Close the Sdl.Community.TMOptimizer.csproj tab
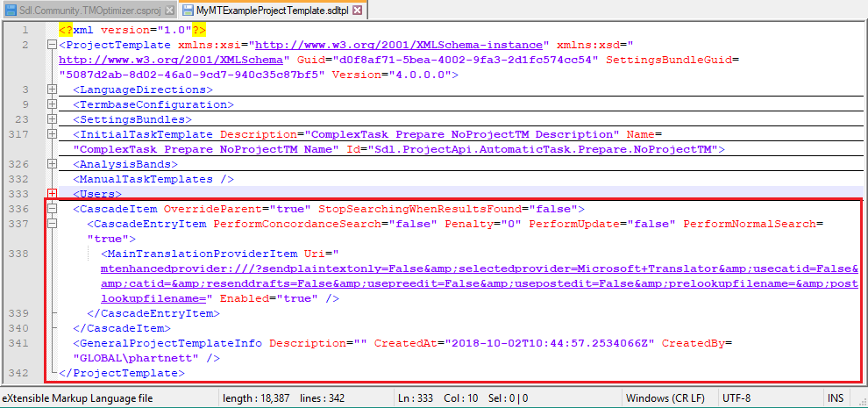 168,10
